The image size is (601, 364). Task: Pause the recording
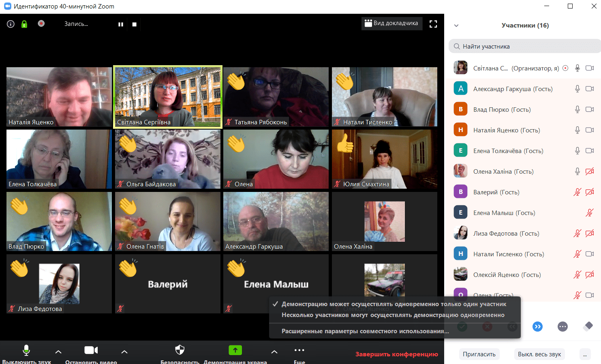click(x=121, y=24)
